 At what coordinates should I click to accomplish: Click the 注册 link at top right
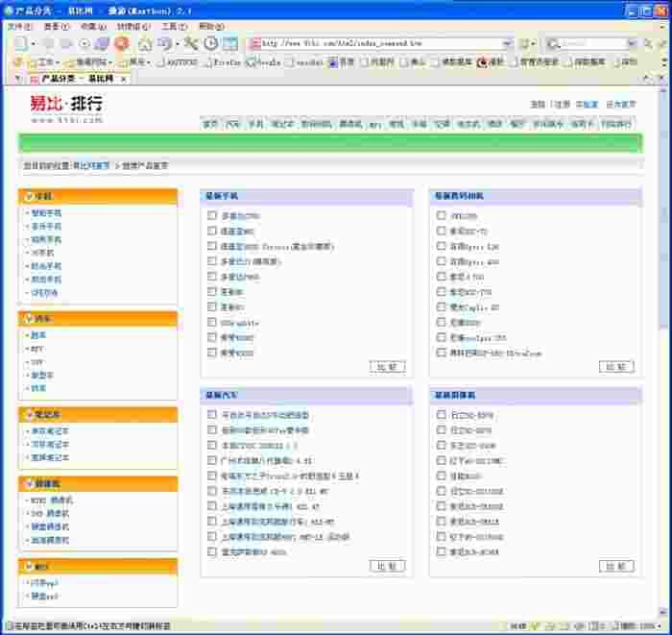pos(562,104)
